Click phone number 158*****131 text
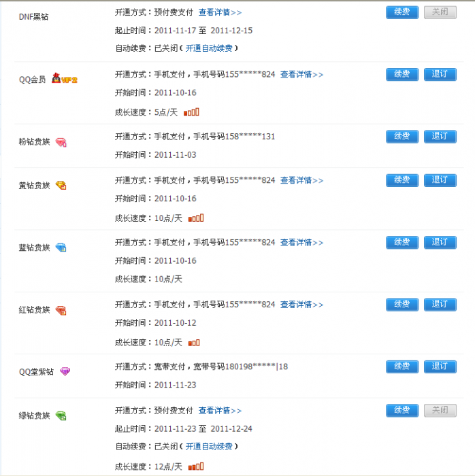Image resolution: width=475 pixels, height=476 pixels. (x=250, y=137)
